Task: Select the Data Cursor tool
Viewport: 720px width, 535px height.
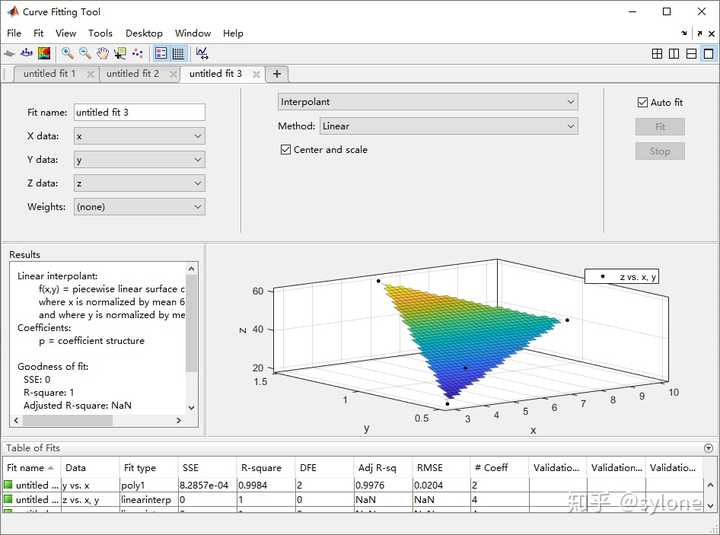Action: (x=120, y=54)
